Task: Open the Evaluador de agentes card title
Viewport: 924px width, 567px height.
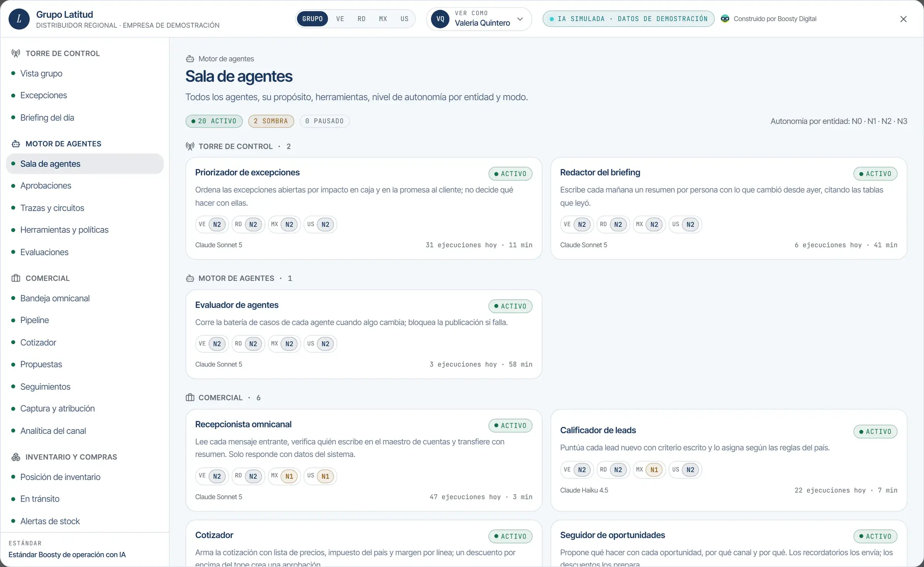Action: (x=236, y=305)
